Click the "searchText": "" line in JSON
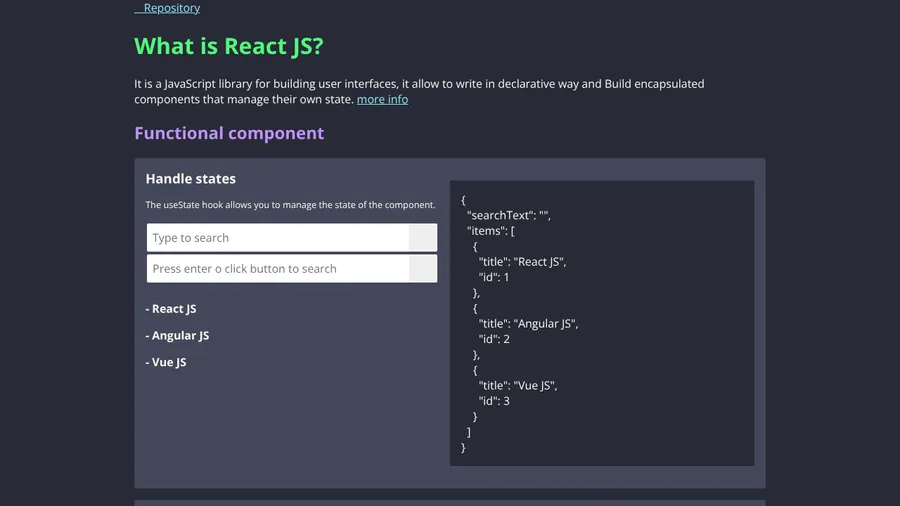 [509, 215]
